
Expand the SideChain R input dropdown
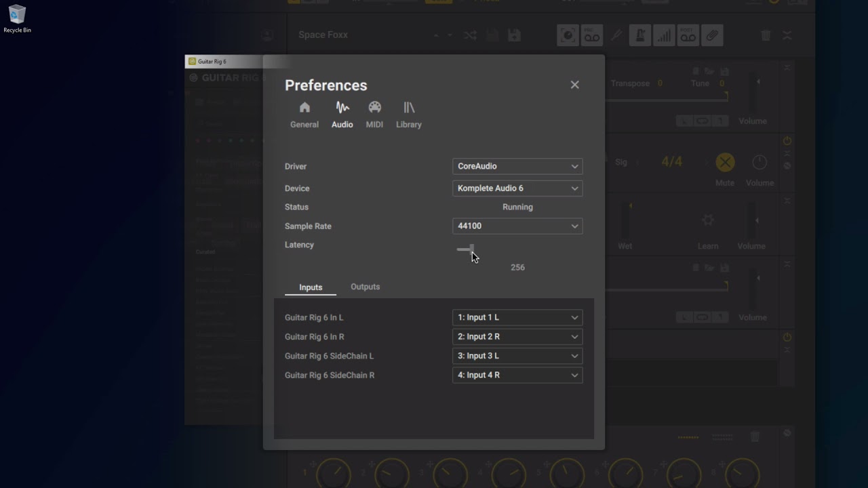(517, 375)
